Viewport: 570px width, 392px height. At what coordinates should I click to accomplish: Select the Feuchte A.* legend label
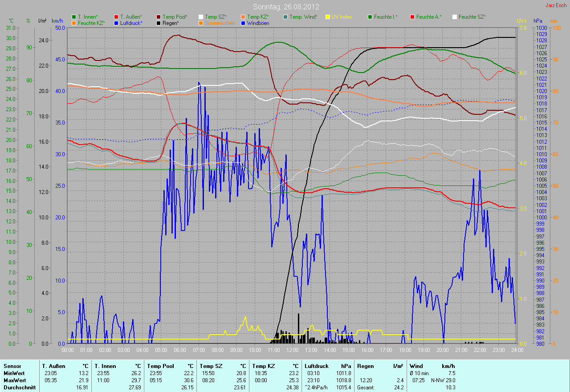(x=429, y=17)
